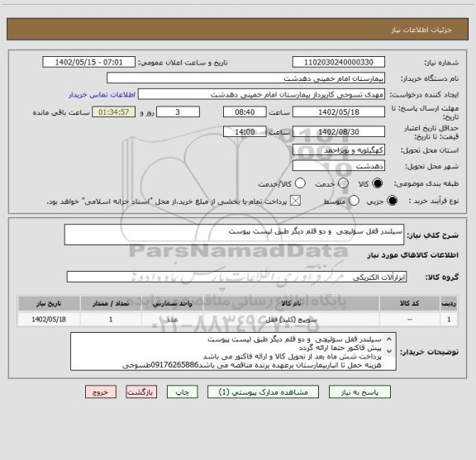476x460 pixels.
Task: Click the remaining days field showing 3
Action: click(x=178, y=112)
